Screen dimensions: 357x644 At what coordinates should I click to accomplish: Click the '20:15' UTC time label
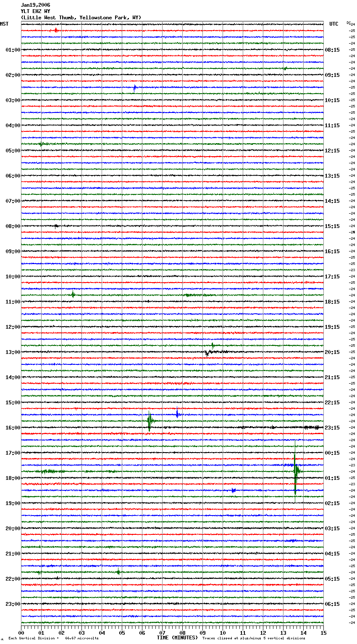pyautogui.click(x=332, y=352)
